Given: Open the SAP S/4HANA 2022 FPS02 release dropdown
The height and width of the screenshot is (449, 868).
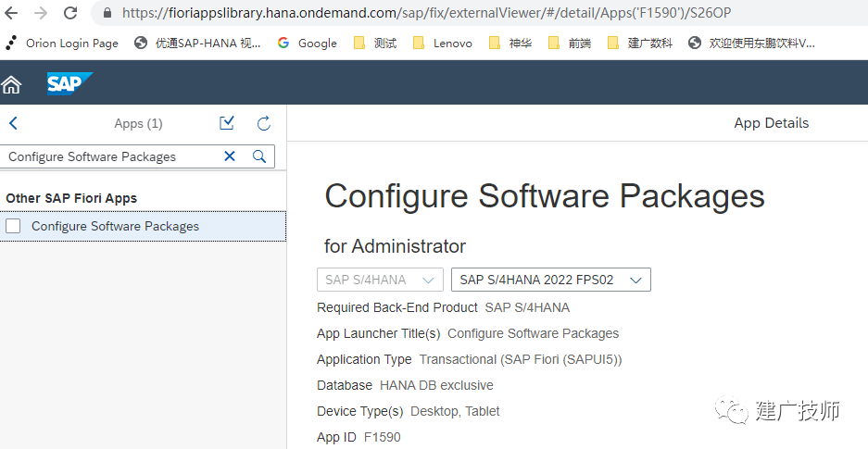Looking at the screenshot, I should click(x=551, y=280).
